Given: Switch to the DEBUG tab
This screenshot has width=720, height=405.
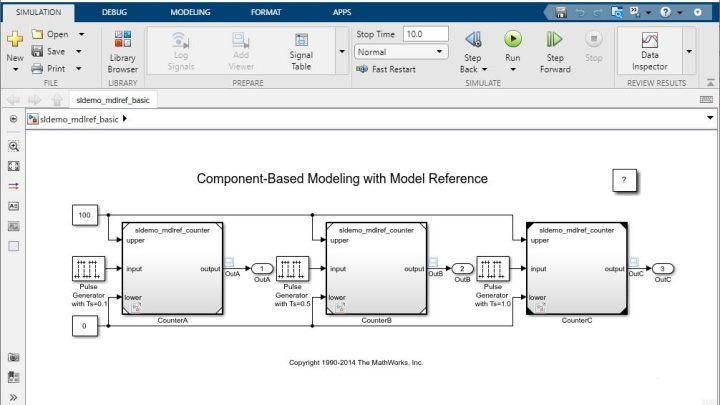Looking at the screenshot, I should (114, 12).
